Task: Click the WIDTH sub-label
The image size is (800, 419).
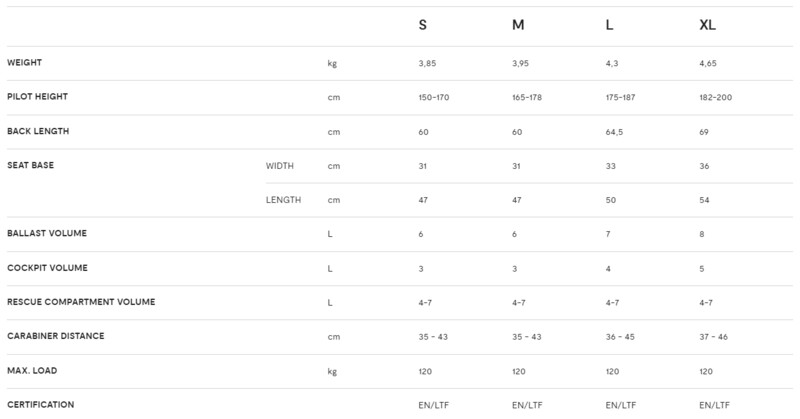Action: (280, 166)
